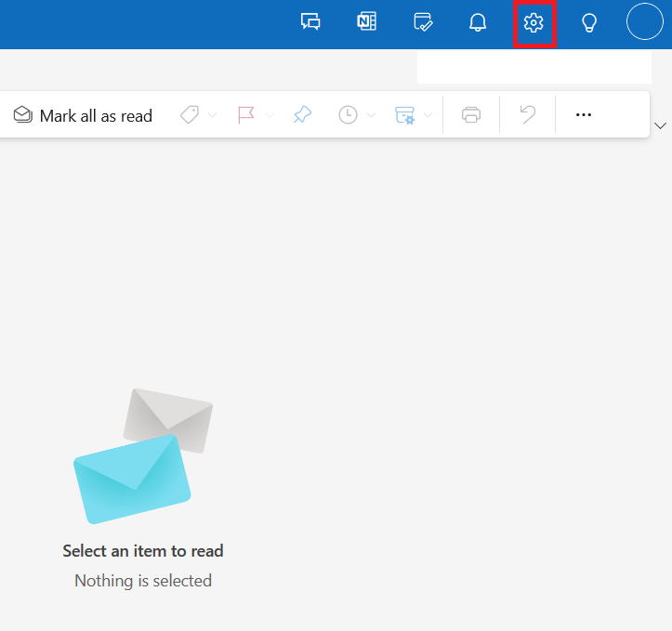Click the Rules envelope-gear icon
Image resolution: width=672 pixels, height=631 pixels.
[404, 115]
